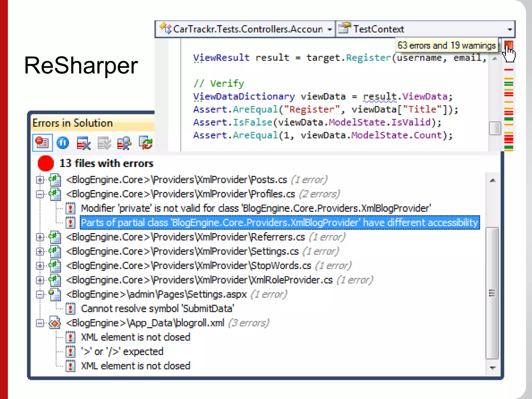
Task: Expand the Settings.cs tree node
Action: pyautogui.click(x=40, y=251)
